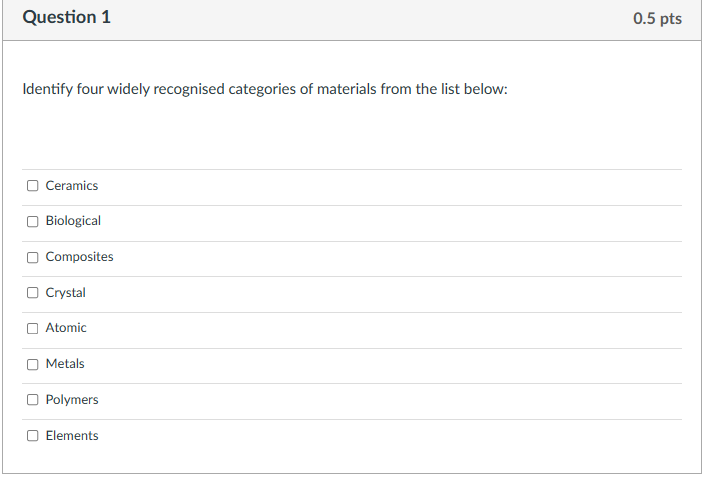Tick the checkbox beside Ceramics

(x=33, y=185)
